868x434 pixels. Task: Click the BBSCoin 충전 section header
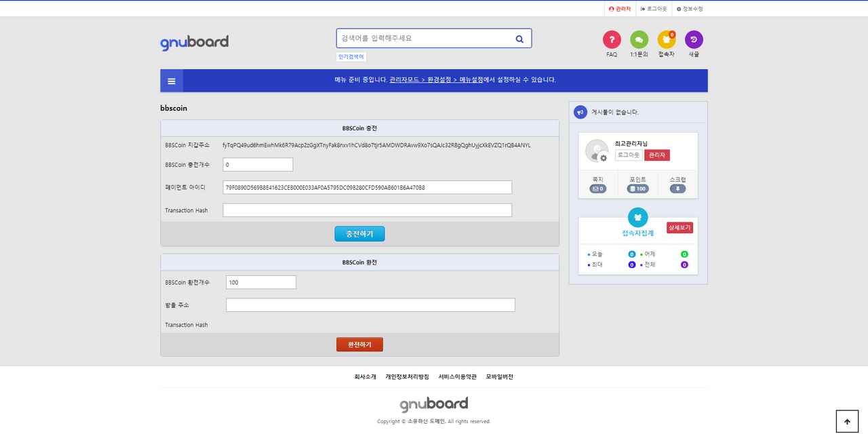pos(359,128)
